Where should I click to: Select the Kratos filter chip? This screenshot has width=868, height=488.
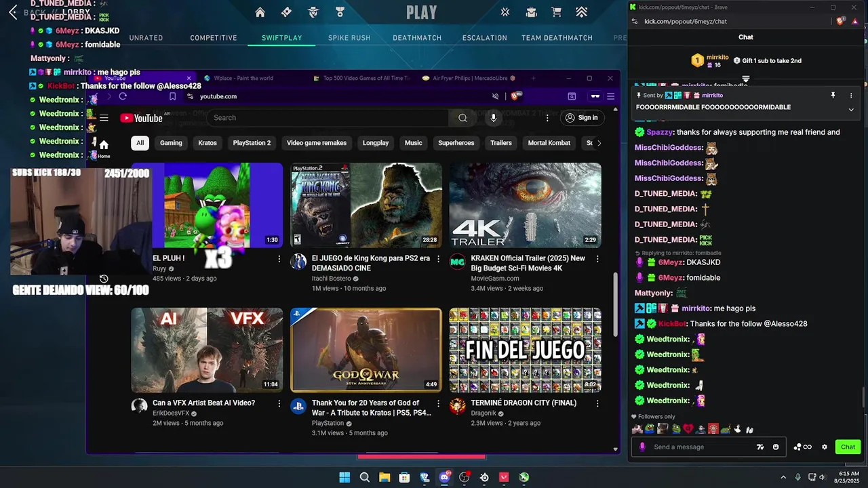coord(208,143)
